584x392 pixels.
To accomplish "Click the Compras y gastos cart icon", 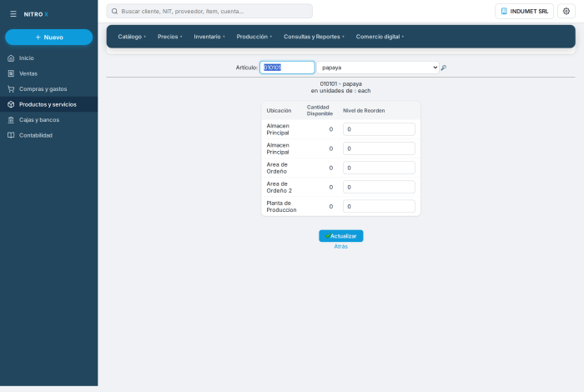I will 11,89.
